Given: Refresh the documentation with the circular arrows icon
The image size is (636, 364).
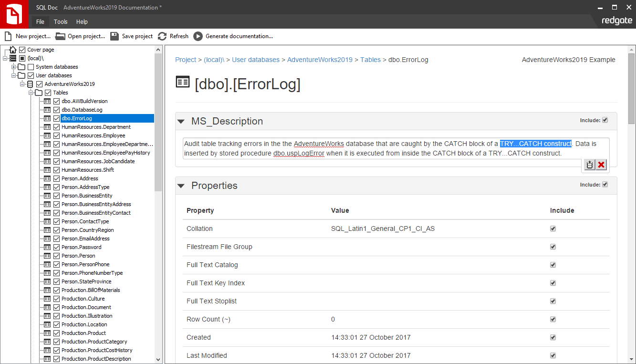Looking at the screenshot, I should 163,36.
